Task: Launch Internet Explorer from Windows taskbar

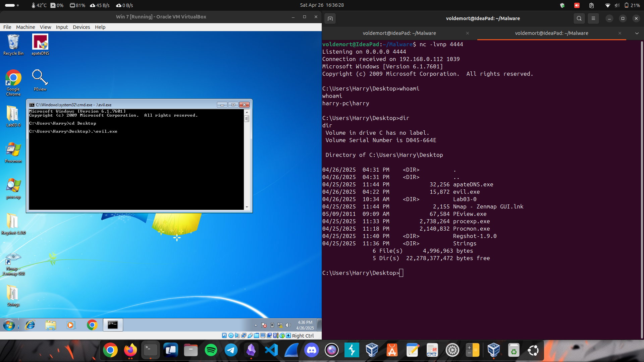Action: (x=30, y=325)
